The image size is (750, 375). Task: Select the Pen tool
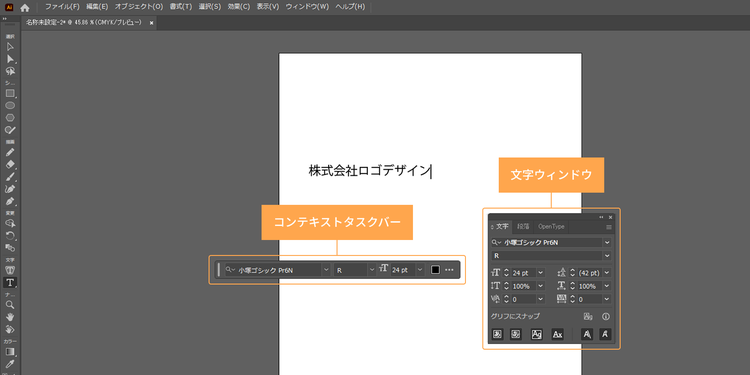(x=10, y=201)
